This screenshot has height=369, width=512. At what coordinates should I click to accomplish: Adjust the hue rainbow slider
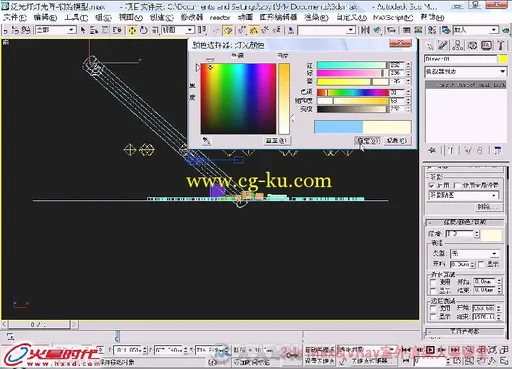(353, 92)
